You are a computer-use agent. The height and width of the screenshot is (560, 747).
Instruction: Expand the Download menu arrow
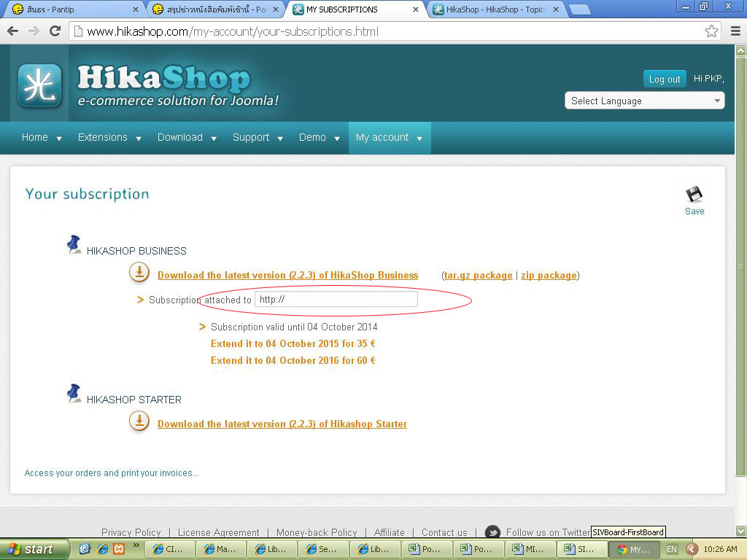[x=214, y=139]
